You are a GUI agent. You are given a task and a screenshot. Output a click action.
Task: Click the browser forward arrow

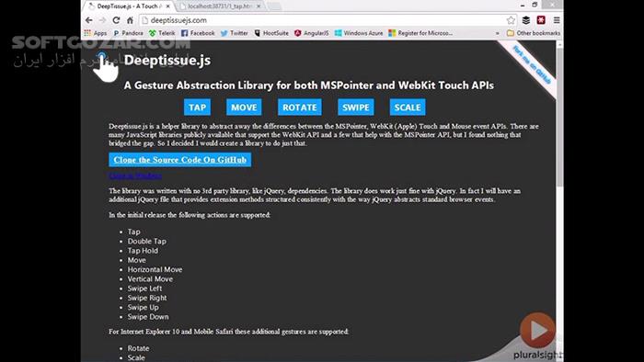[x=102, y=20]
